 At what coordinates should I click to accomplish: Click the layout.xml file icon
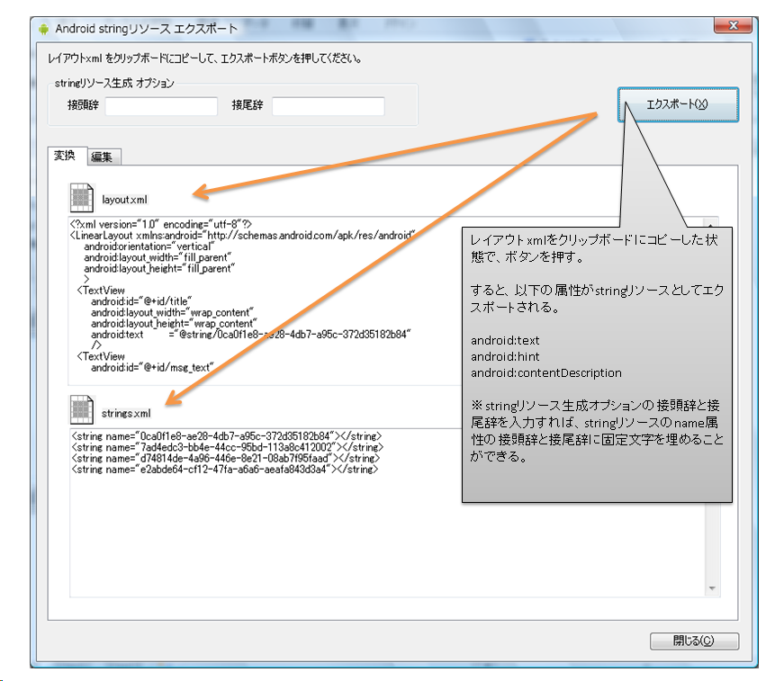pos(82,198)
